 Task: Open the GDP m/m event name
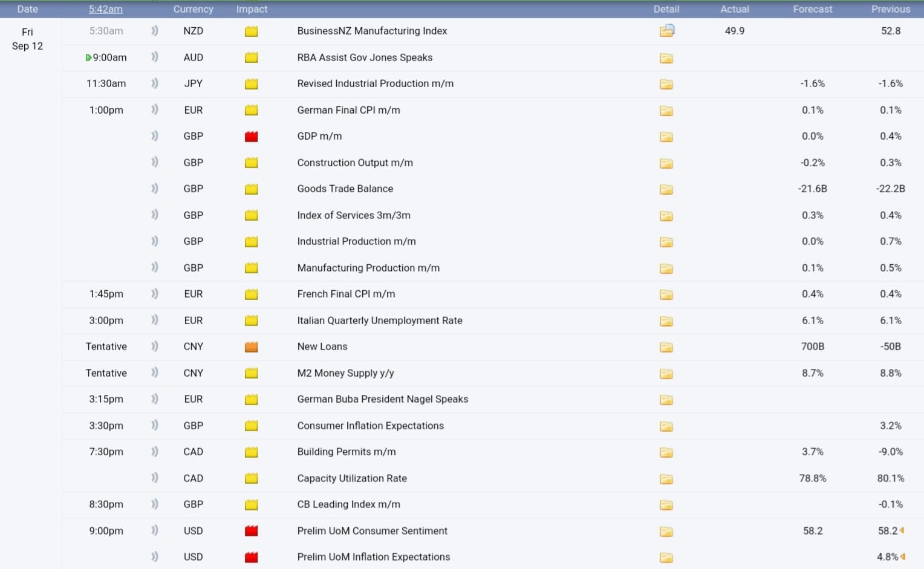[x=319, y=136]
